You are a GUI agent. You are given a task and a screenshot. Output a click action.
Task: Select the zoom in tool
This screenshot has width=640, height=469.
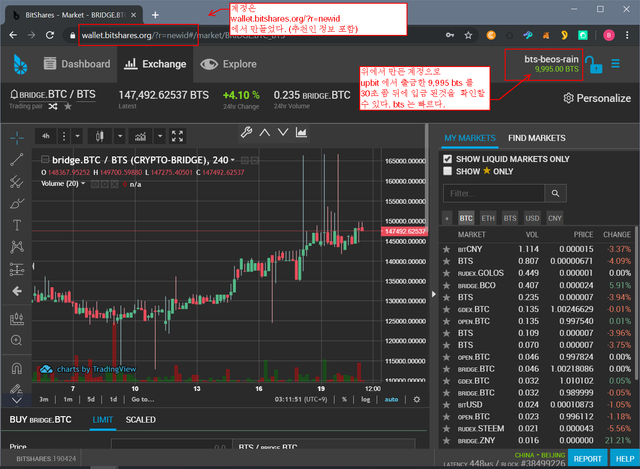[x=17, y=340]
